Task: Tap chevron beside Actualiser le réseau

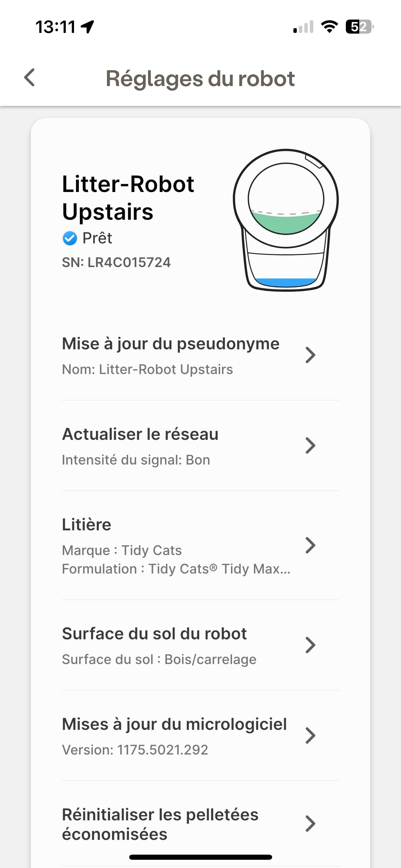Action: (x=310, y=446)
